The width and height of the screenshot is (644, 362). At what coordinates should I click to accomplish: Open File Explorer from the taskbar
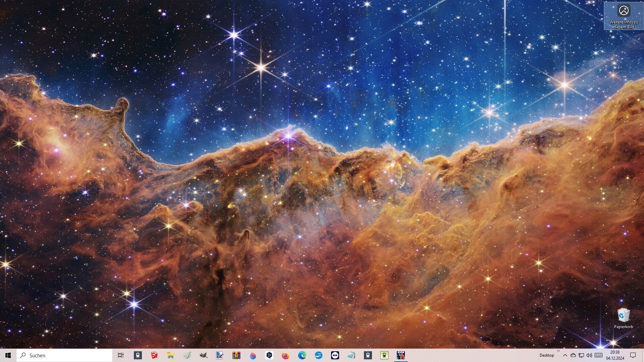point(171,355)
